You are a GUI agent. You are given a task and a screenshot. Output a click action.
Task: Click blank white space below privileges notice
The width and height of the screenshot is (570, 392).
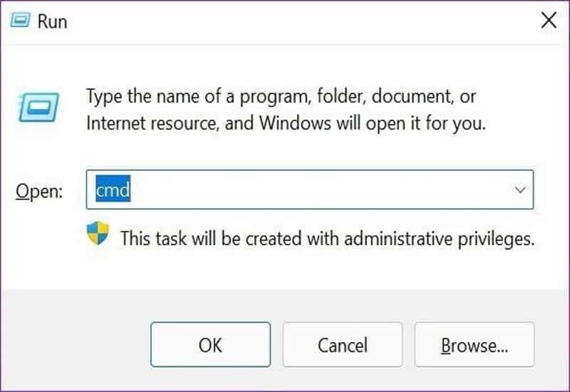(285, 269)
